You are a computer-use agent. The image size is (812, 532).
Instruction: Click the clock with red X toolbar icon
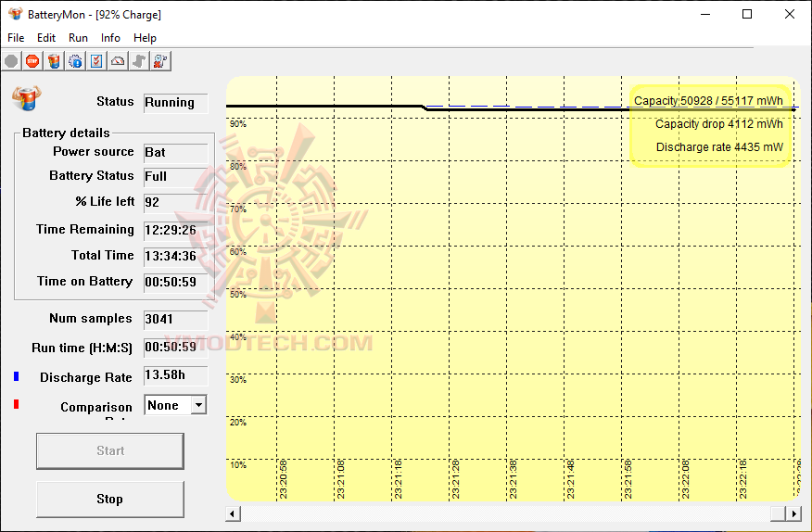[x=160, y=61]
